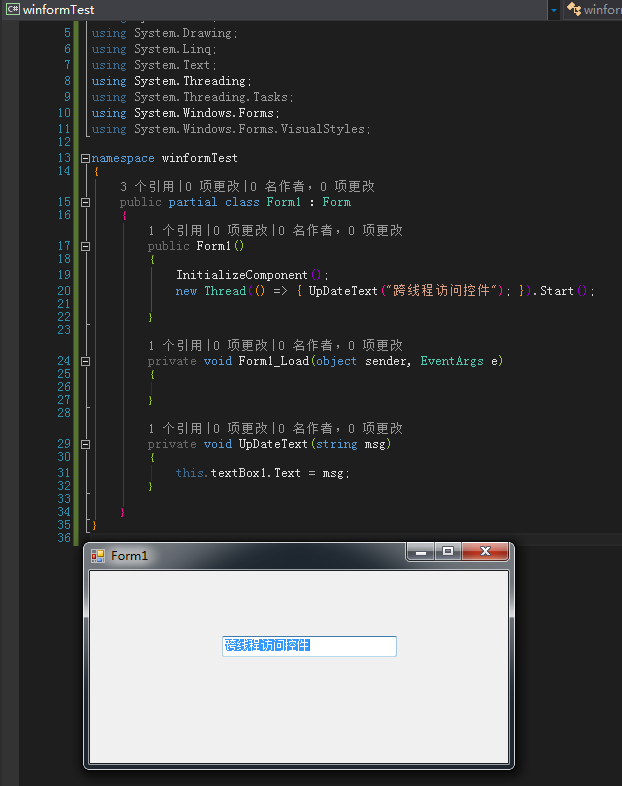Image resolution: width=622 pixels, height=786 pixels.
Task: Click the Form1 window application icon
Action: click(98, 556)
